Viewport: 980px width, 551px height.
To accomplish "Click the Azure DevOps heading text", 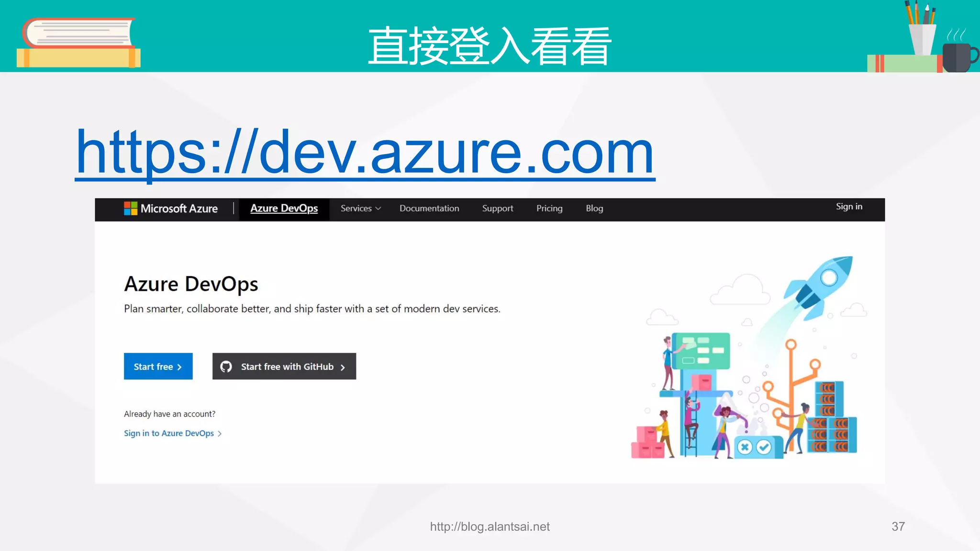I will [x=191, y=284].
